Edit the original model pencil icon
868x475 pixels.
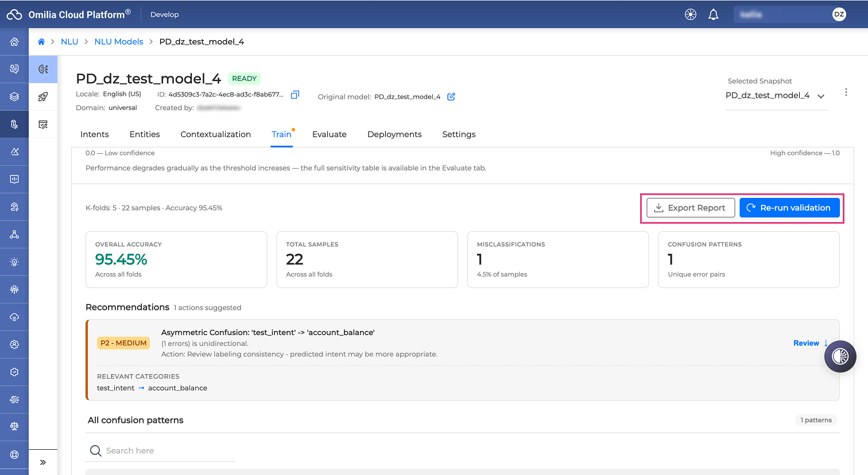451,96
